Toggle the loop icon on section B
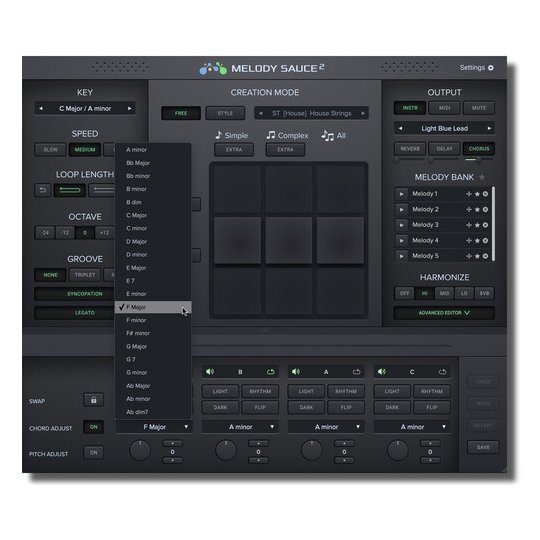This screenshot has width=540, height=540. click(x=271, y=372)
